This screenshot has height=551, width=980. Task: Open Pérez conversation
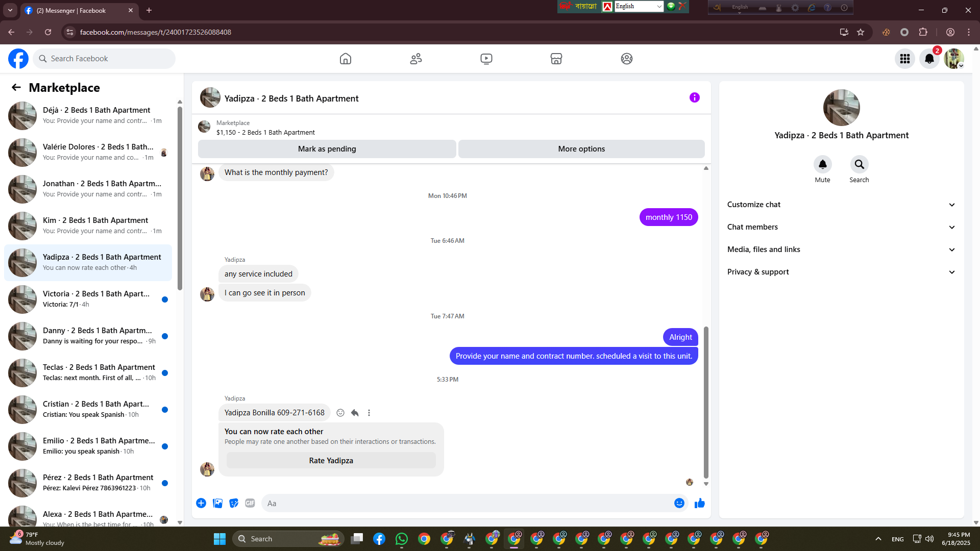pyautogui.click(x=88, y=483)
